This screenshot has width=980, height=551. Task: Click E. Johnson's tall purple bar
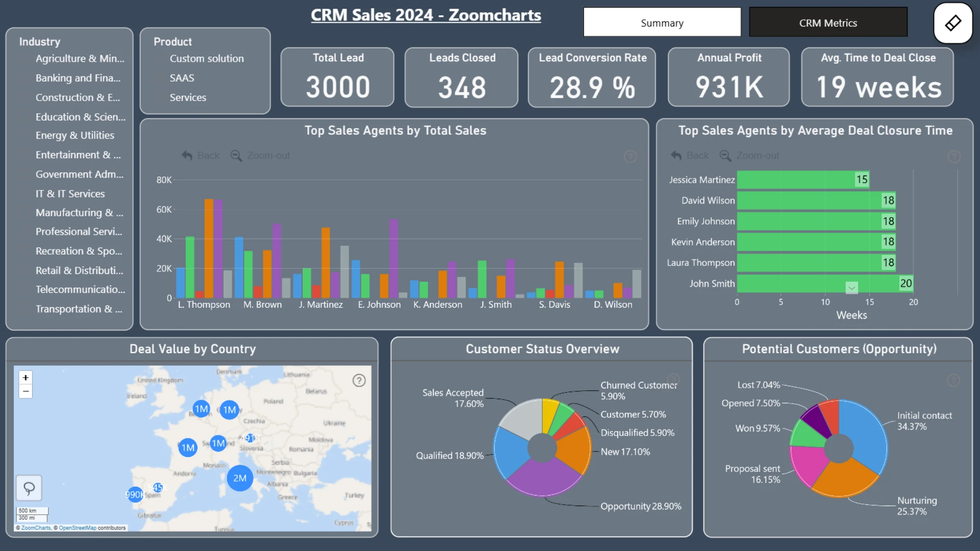click(394, 259)
